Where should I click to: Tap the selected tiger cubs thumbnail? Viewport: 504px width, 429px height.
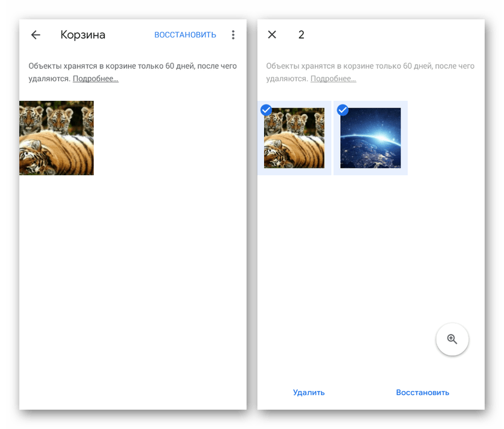coord(294,139)
